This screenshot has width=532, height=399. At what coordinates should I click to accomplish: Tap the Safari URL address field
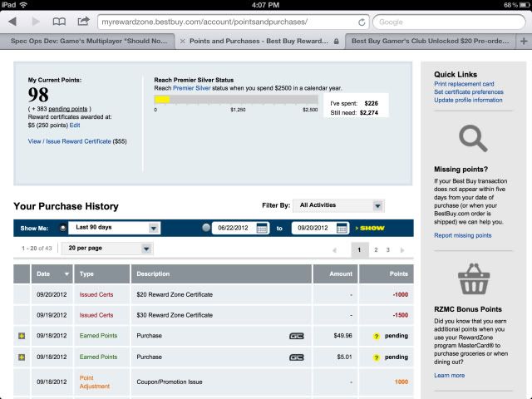click(234, 22)
